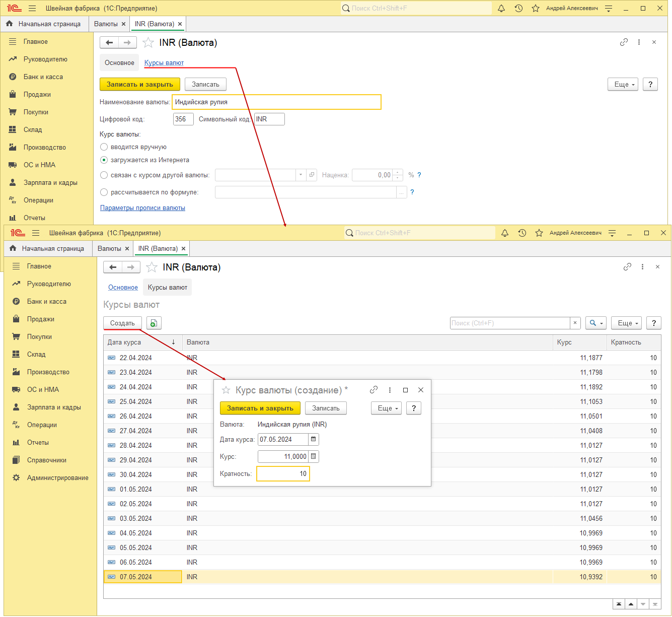Click the copy-create icon next to Создать
This screenshot has width=672, height=617.
click(154, 323)
